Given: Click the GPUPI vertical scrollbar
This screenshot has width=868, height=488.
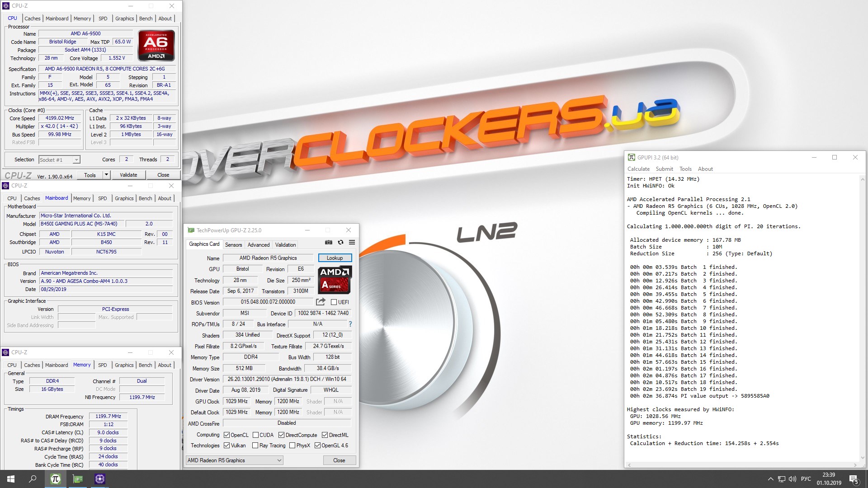Looking at the screenshot, I should click(x=862, y=319).
